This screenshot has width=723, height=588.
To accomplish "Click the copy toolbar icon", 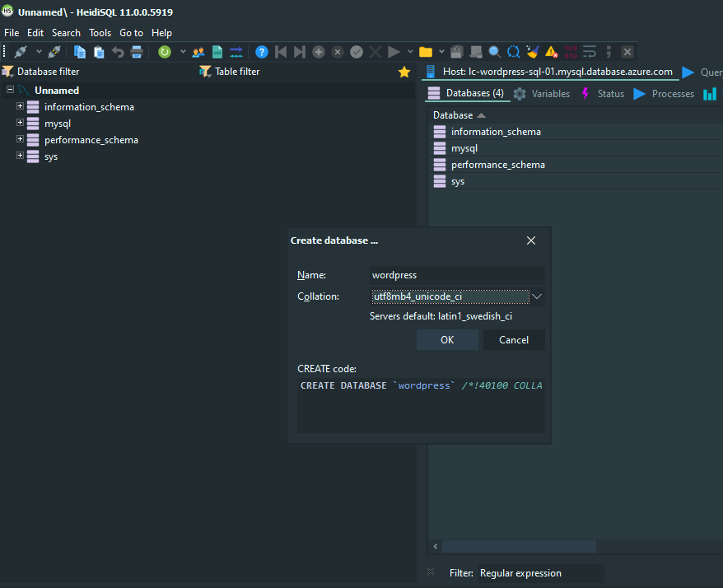I will pos(80,52).
